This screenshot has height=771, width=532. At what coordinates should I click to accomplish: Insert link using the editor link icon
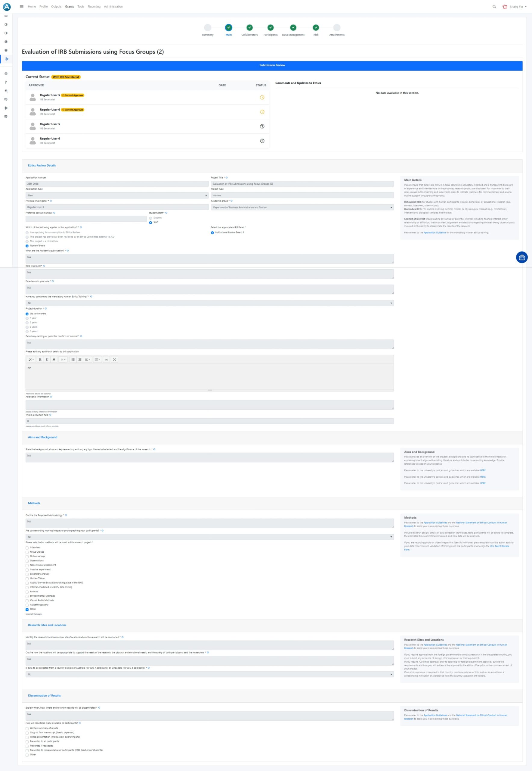pos(106,359)
